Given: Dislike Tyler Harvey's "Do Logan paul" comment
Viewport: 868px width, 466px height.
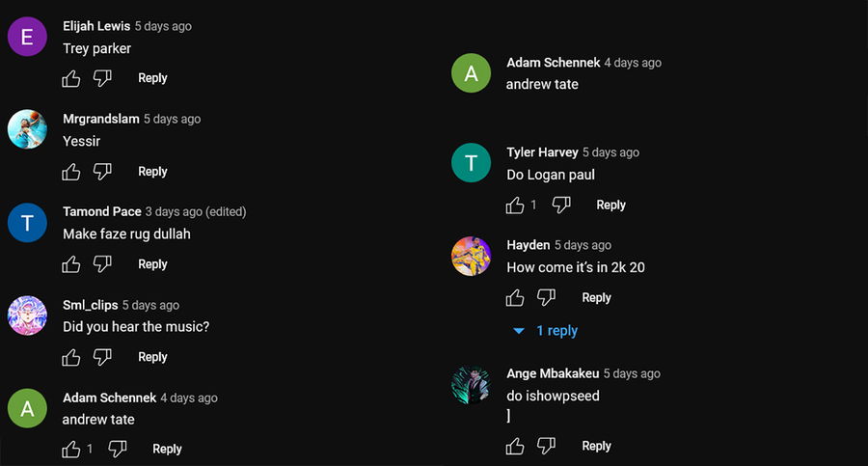Looking at the screenshot, I should [x=561, y=205].
